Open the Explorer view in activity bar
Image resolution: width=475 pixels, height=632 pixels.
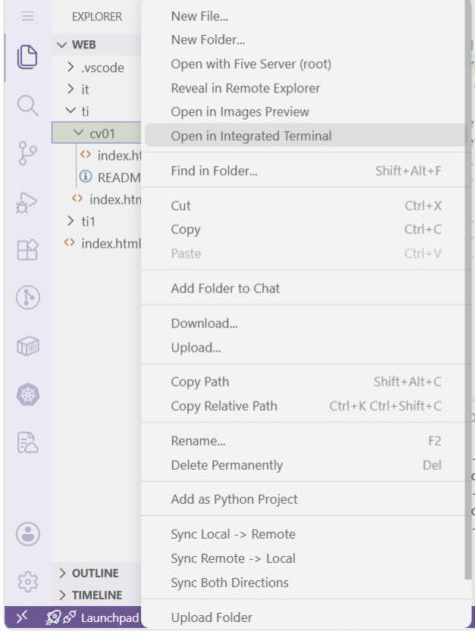click(27, 57)
